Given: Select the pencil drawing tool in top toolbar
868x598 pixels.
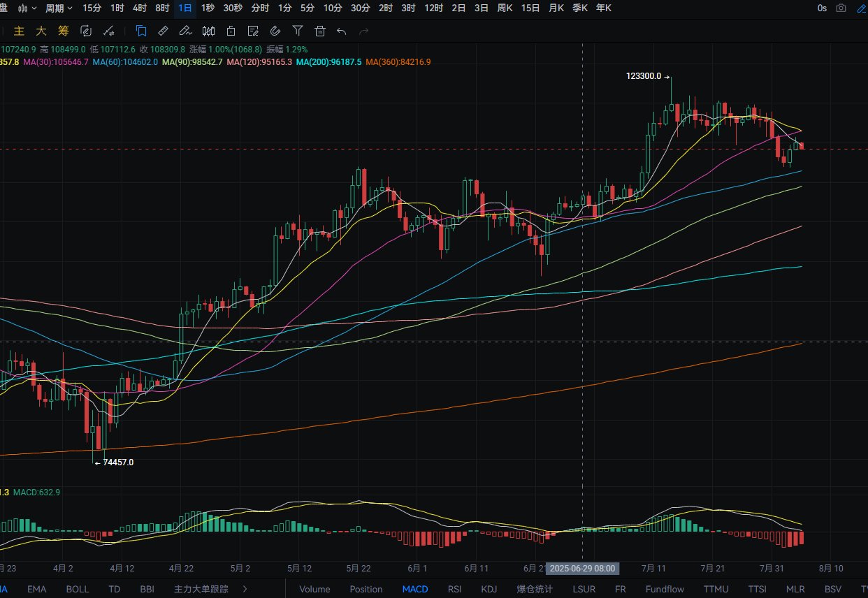Looking at the screenshot, I should [x=185, y=31].
